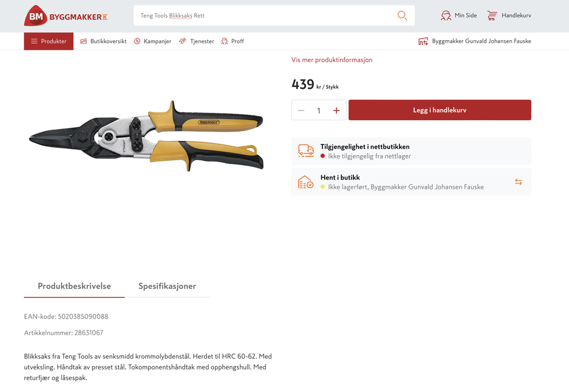Select the Produktbeskrivelse tab
569x392 pixels.
(x=74, y=286)
